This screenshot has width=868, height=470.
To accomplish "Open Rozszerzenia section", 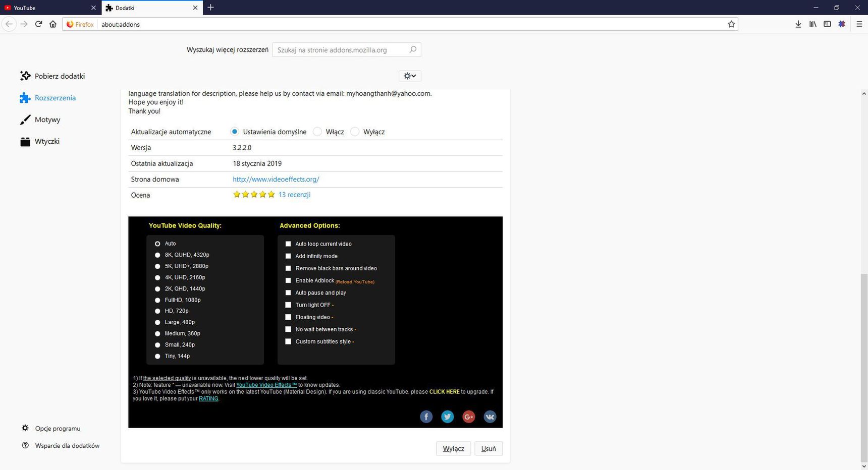I will [48, 98].
